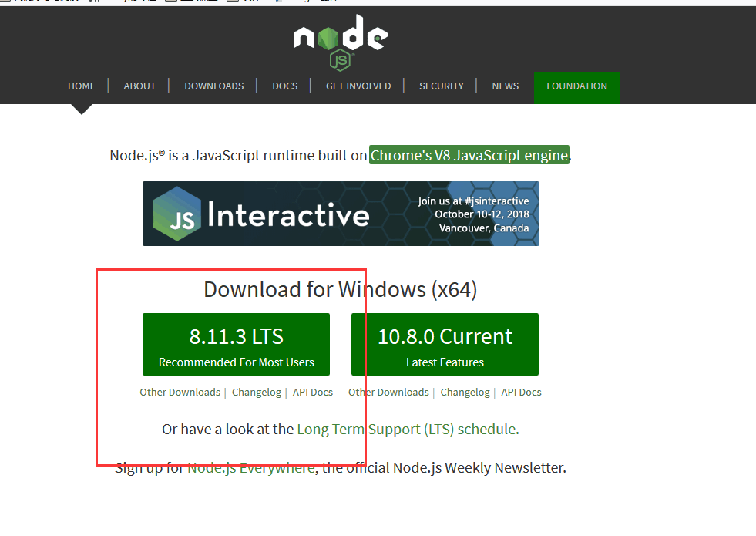View the Changelog for 10.8.0 Current

(465, 393)
